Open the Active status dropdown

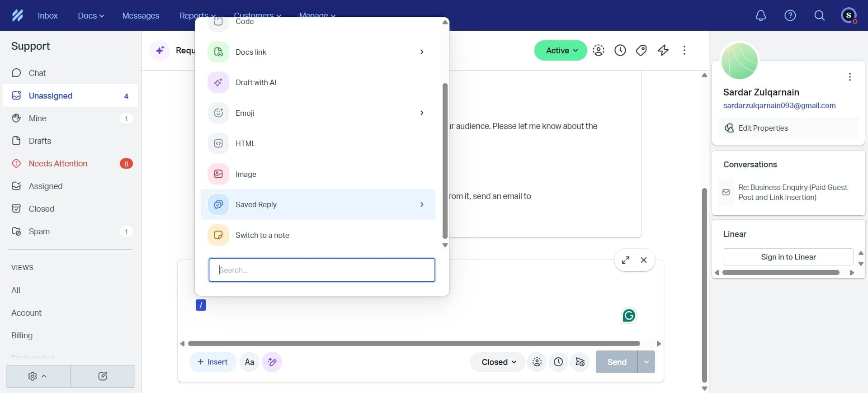[561, 50]
